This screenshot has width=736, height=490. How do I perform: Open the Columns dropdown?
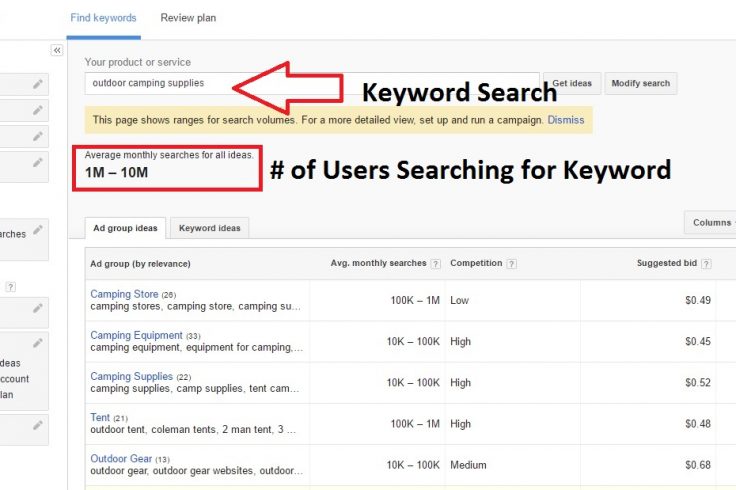point(711,222)
